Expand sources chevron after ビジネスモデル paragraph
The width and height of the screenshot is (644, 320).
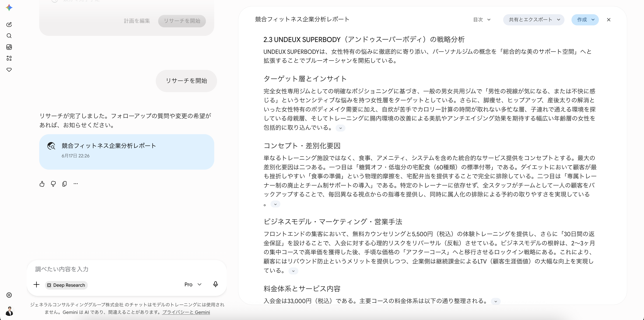tap(293, 271)
